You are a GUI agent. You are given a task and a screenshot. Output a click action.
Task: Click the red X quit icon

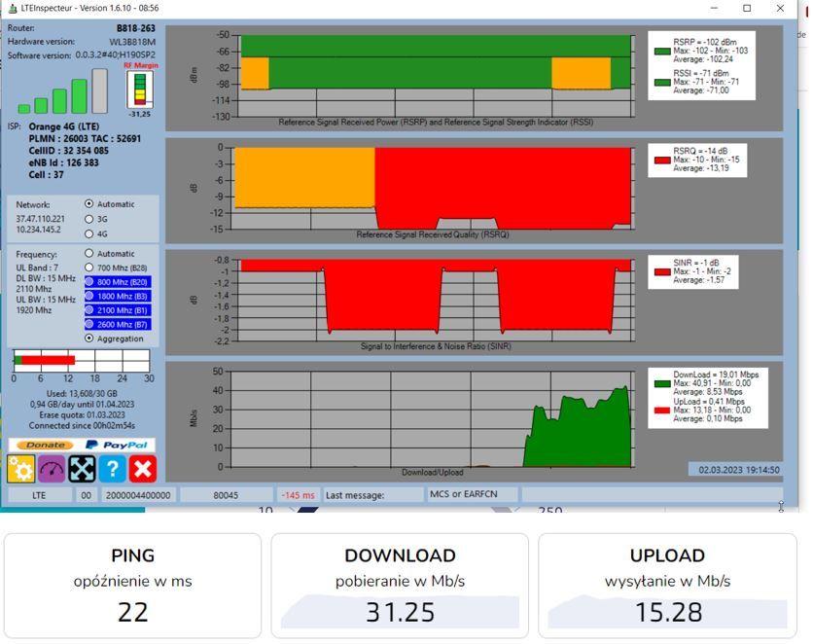tap(143, 469)
